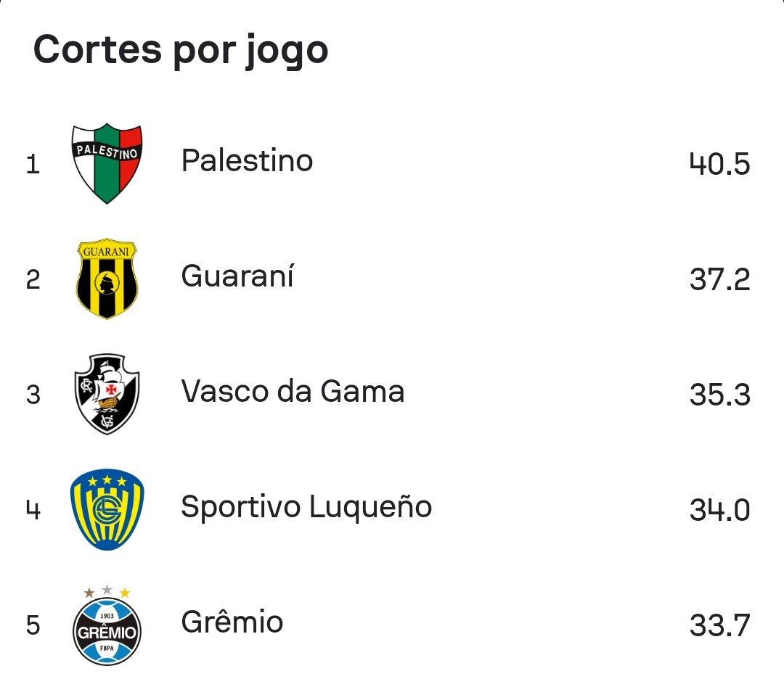
Task: Click the Vasco da Gama crest
Action: coord(107,394)
